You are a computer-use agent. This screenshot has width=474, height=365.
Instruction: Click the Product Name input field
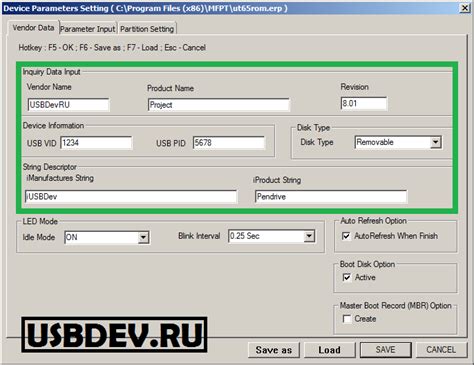[x=218, y=105]
